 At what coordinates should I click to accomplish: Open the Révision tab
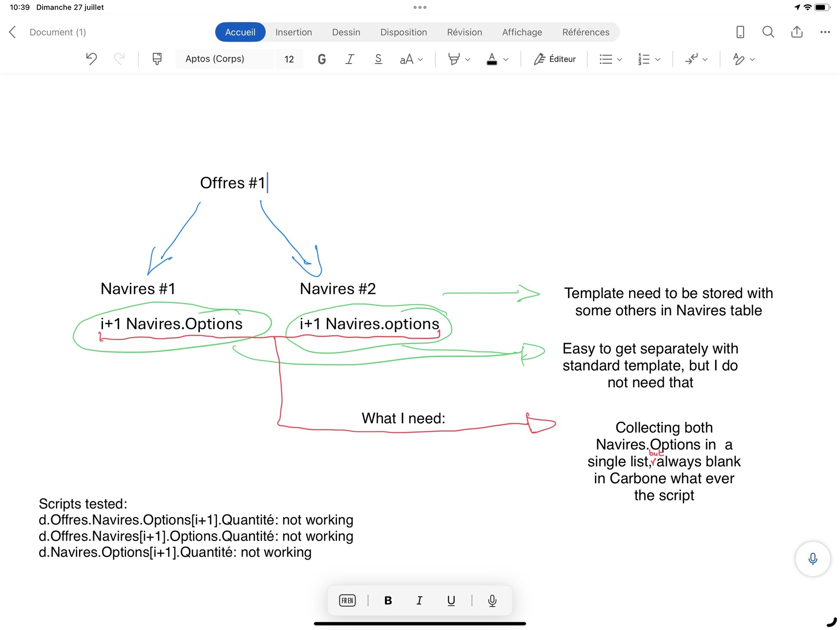click(464, 32)
